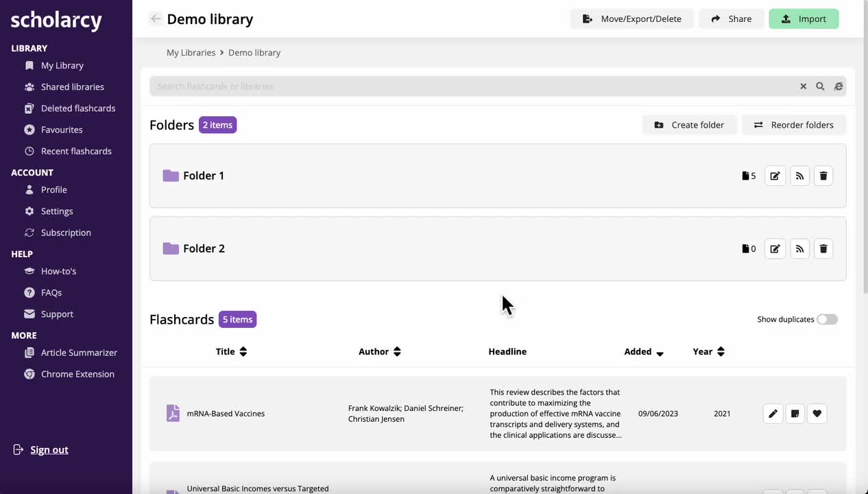Sort flashcards by Title
Image resolution: width=868 pixels, height=494 pixels.
pyautogui.click(x=231, y=351)
